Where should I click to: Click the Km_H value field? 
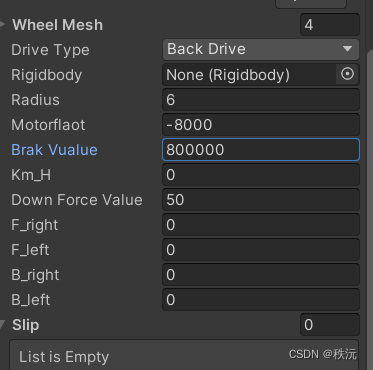coord(261,174)
